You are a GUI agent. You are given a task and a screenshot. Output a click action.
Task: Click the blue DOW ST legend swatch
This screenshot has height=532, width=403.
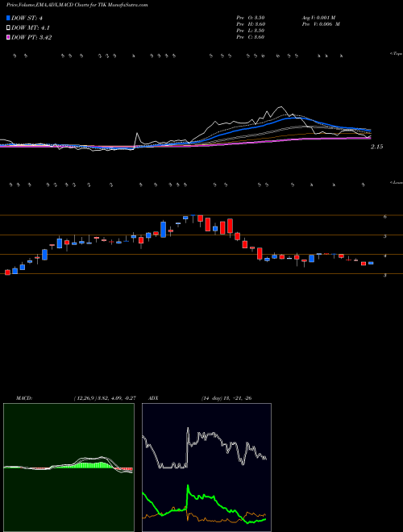[x=8, y=19]
